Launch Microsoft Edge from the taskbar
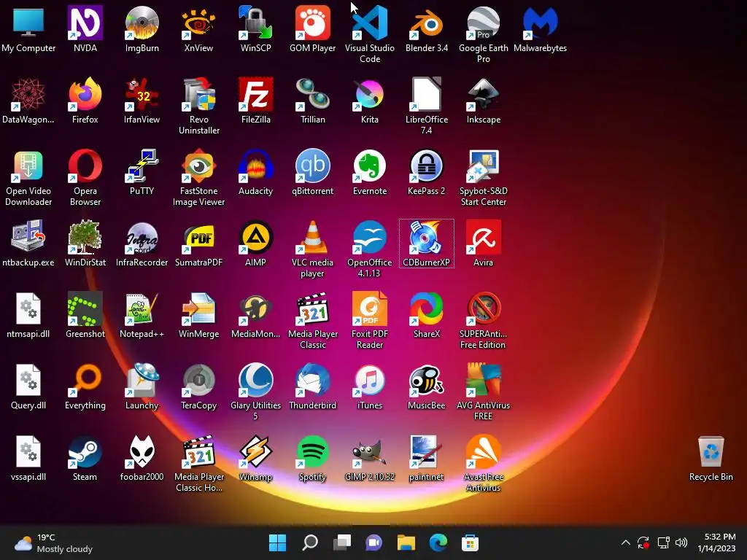Screen dimensions: 747x560 pyautogui.click(x=438, y=542)
